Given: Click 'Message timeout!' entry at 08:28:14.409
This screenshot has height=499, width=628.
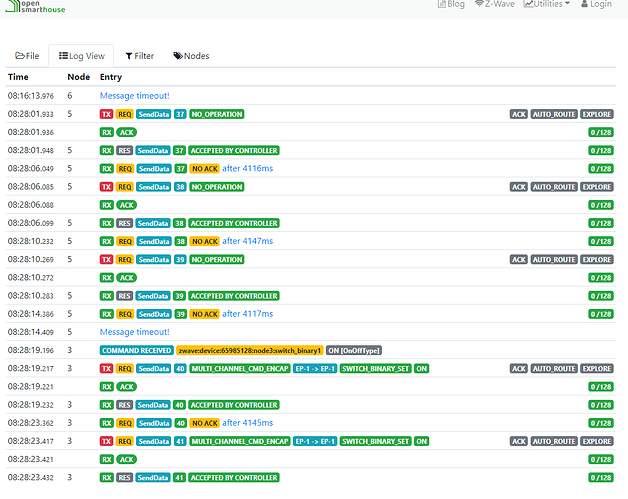Looking at the screenshot, I should [x=135, y=332].
